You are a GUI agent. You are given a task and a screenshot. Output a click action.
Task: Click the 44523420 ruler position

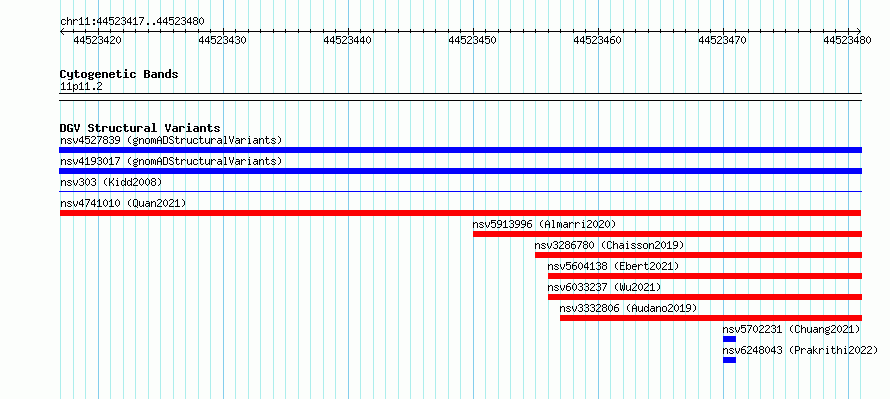[x=97, y=40]
